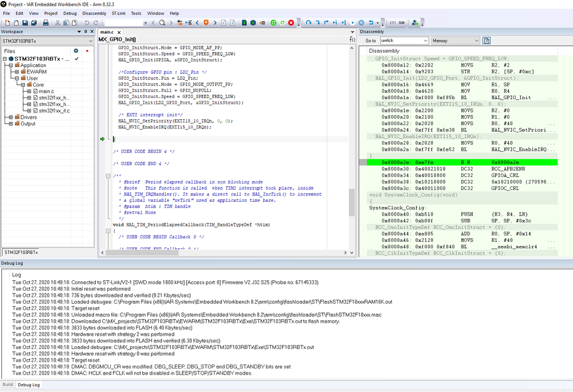
Task: Click the Go to line icon
Action: 188,22
